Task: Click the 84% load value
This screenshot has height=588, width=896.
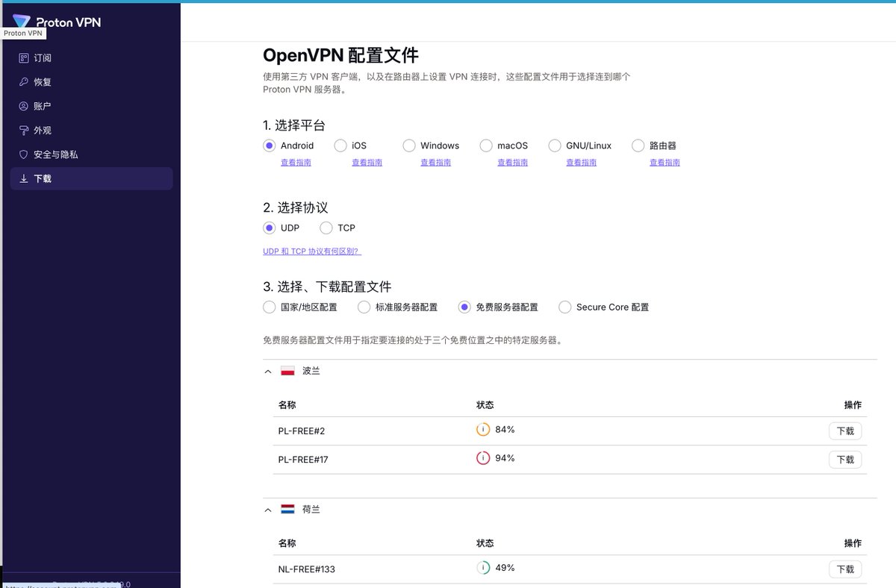Action: [x=505, y=430]
